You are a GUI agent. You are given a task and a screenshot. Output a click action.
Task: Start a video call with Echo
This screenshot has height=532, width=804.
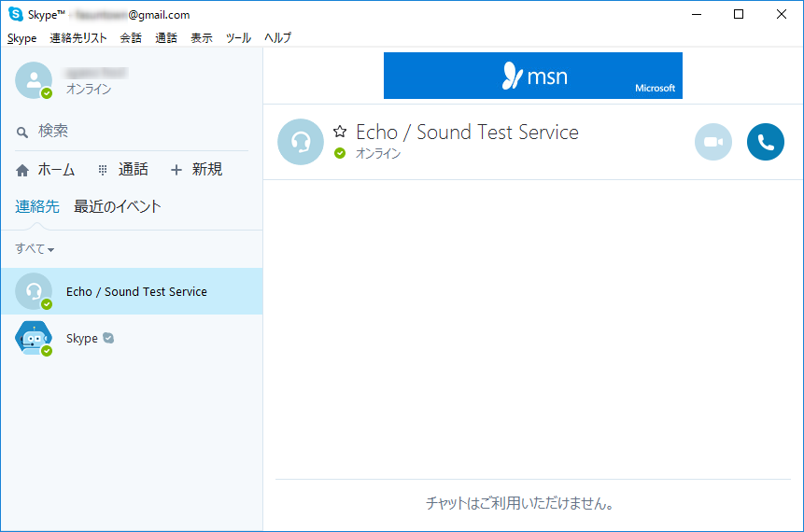point(713,142)
